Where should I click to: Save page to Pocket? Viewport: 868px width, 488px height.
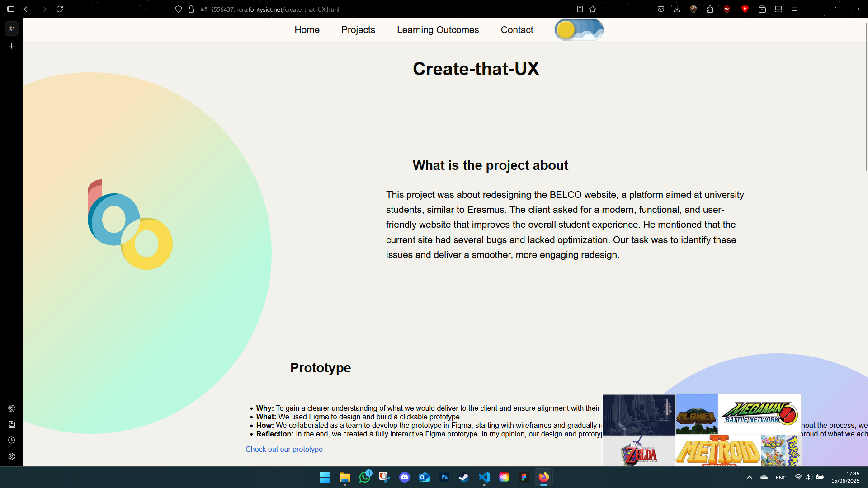(661, 9)
